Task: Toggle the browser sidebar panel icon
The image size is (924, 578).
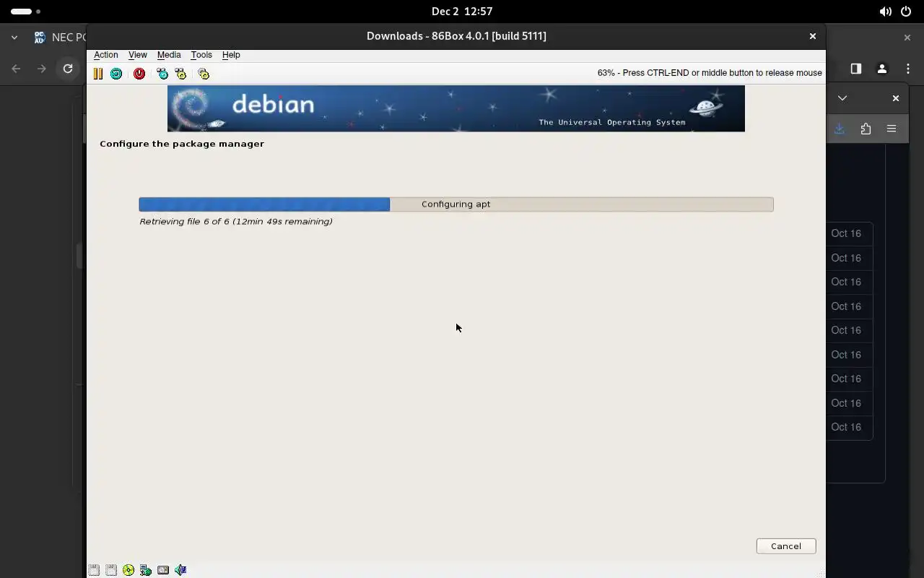Action: tap(856, 69)
